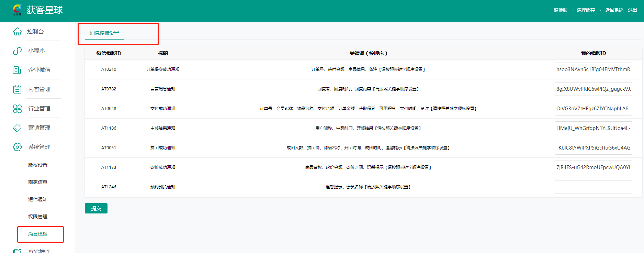The image size is (644, 253).
Task: Open 短信通知 submenu item
Action: (38, 200)
